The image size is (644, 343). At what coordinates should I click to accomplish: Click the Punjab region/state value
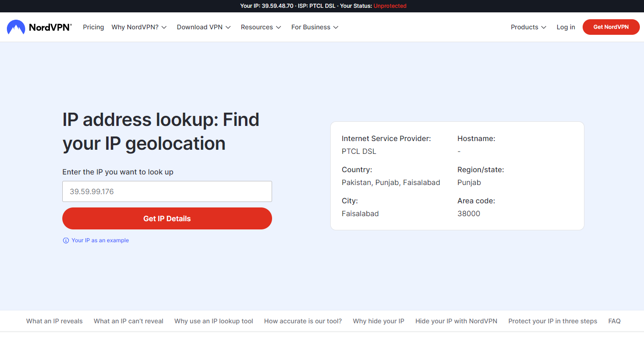click(x=469, y=182)
